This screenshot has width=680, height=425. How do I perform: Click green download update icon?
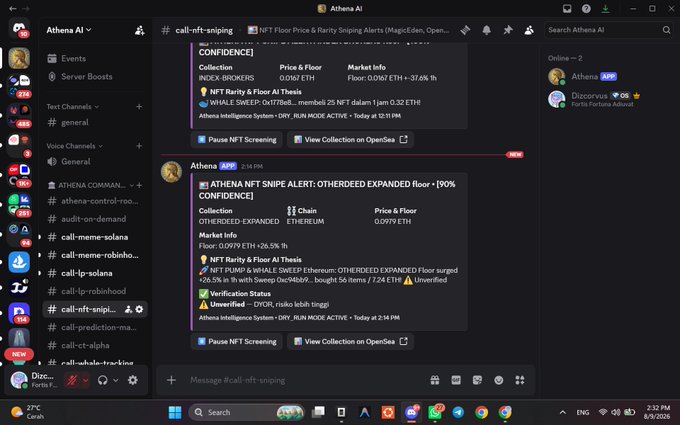click(605, 8)
